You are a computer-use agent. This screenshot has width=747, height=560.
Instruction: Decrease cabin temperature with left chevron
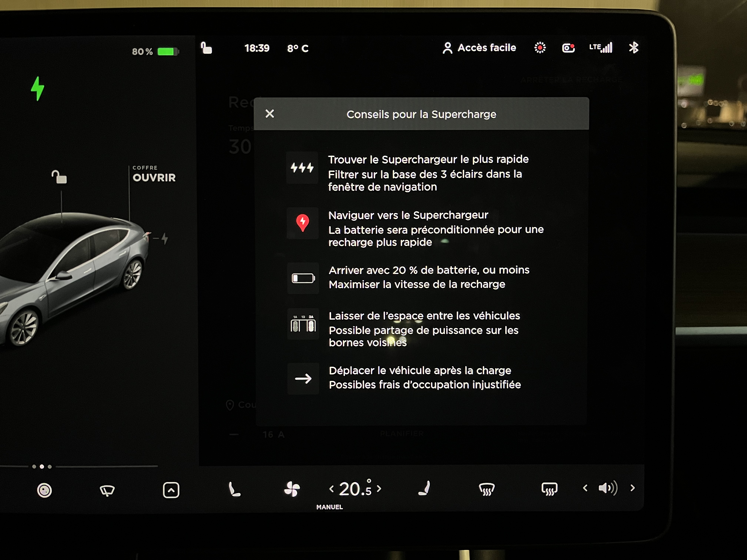pyautogui.click(x=332, y=489)
